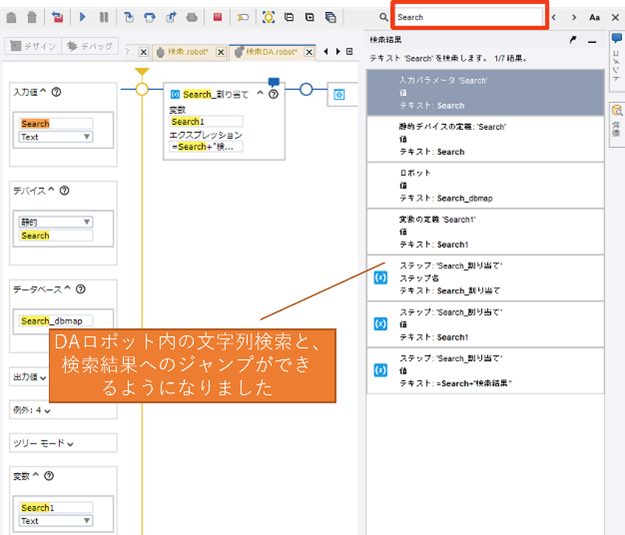Image resolution: width=625 pixels, height=535 pixels.
Task: Select the 静的デバイスの定義 'Search' result
Action: (485, 139)
